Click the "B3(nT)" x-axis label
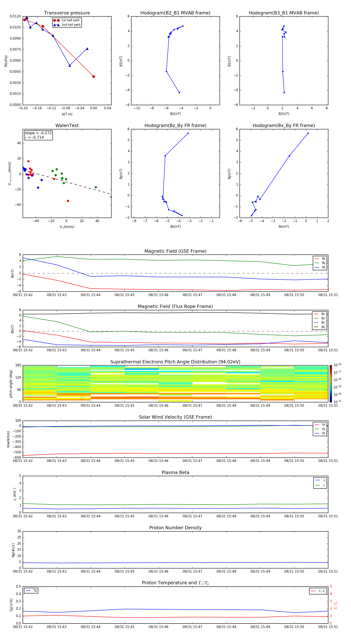 (x=284, y=114)
